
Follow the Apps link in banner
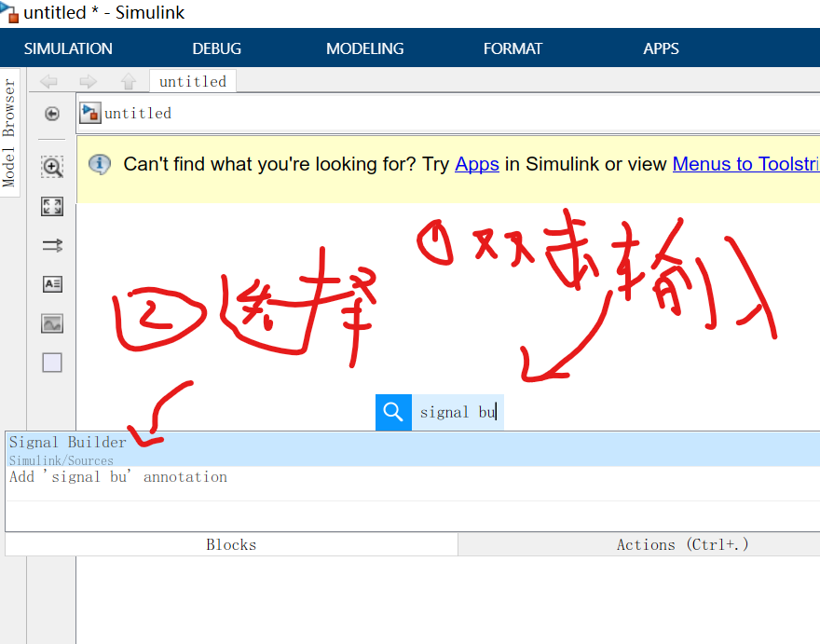coord(477,164)
